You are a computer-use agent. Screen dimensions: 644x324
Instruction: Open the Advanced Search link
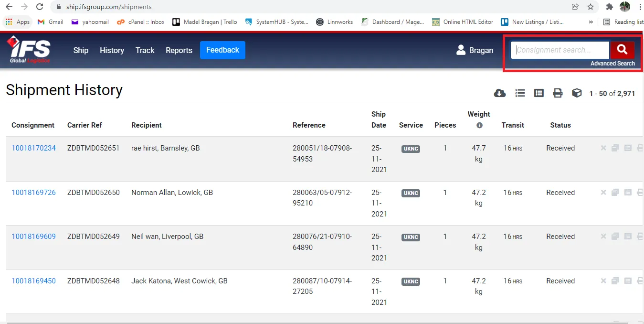(x=612, y=63)
